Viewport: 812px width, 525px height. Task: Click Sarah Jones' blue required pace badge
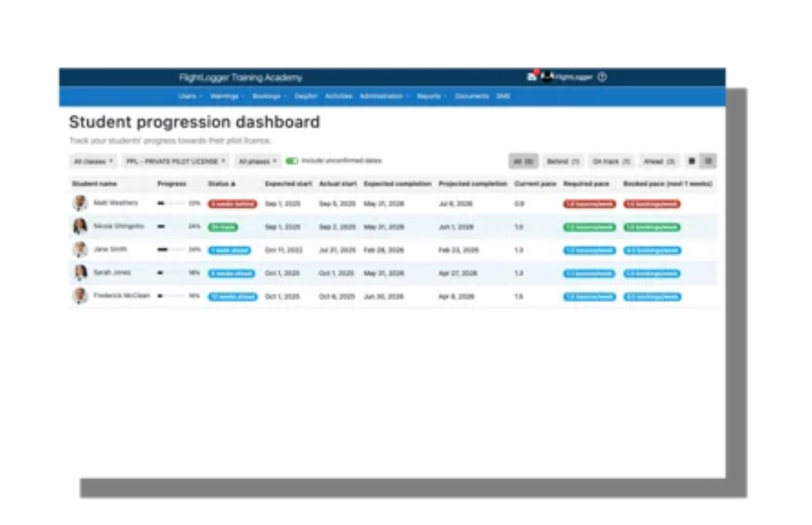(590, 273)
